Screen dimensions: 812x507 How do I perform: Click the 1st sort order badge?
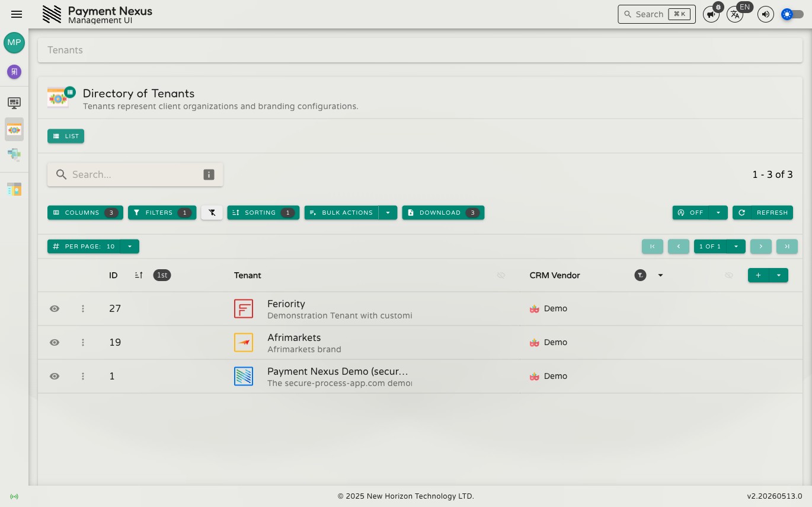[162, 275]
